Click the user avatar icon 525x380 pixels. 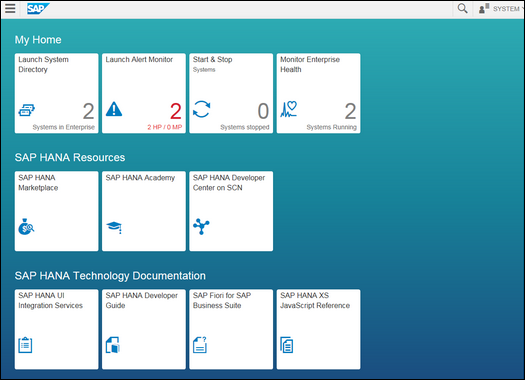click(x=483, y=9)
